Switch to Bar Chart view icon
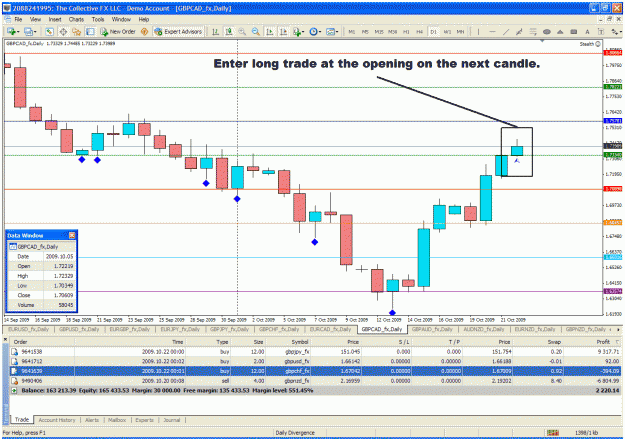Screen dimensions: 625x439 215,31
